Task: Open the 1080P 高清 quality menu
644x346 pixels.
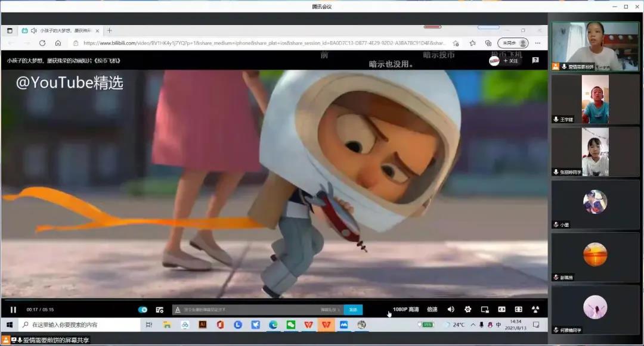Action: point(406,309)
